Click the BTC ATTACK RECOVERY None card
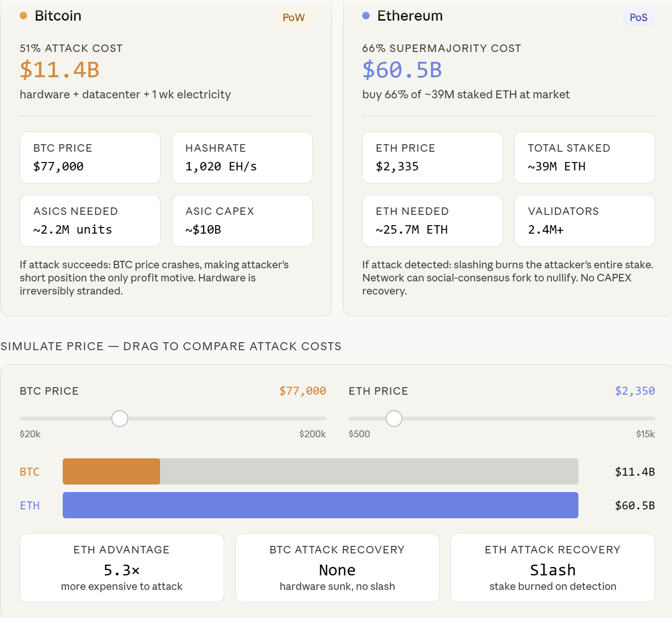This screenshot has width=672, height=618. click(x=337, y=568)
